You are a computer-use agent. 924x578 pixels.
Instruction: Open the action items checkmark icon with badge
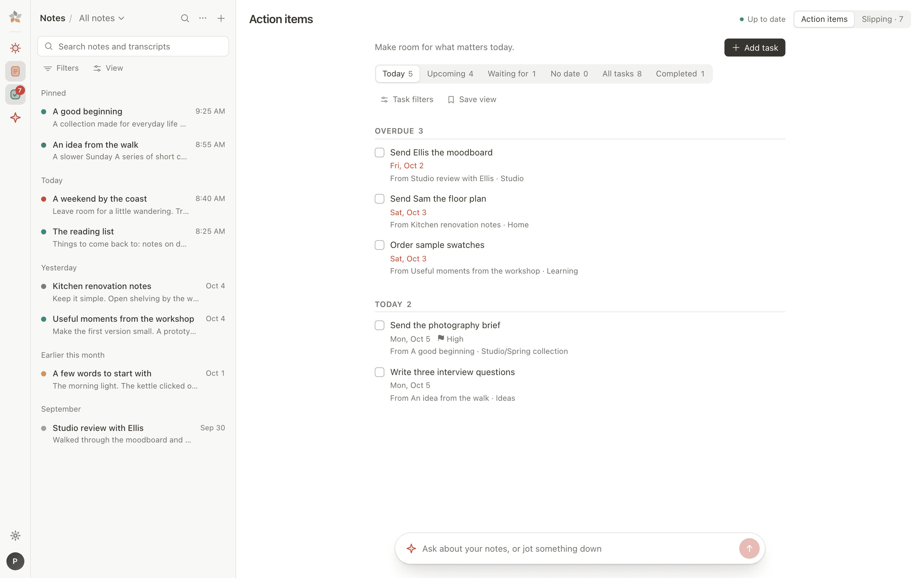click(15, 94)
